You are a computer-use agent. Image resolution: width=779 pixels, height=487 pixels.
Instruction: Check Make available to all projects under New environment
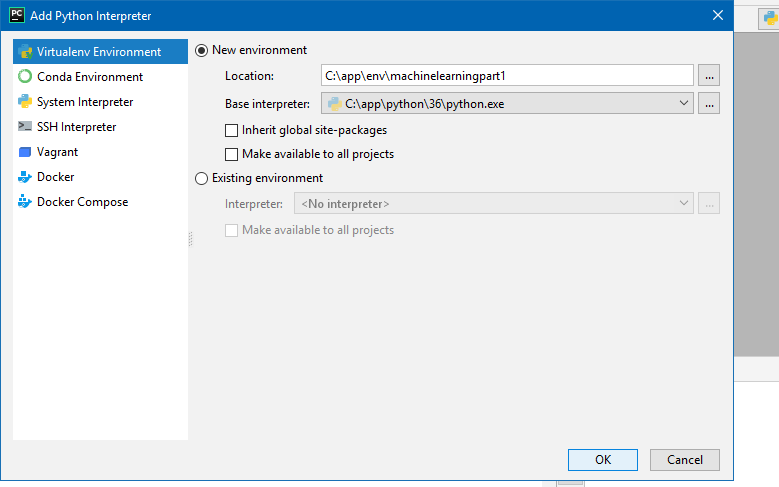[232, 155]
